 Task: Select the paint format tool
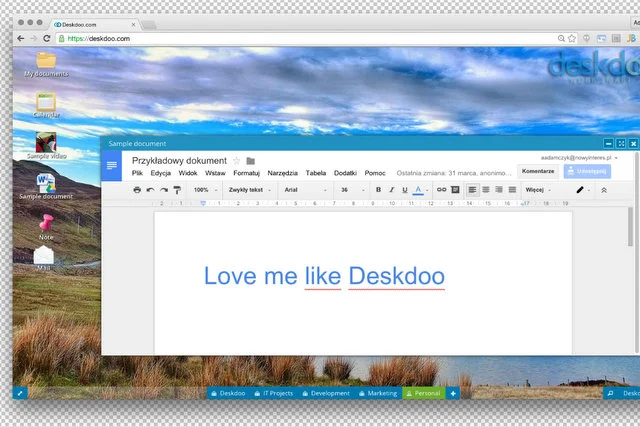(177, 190)
